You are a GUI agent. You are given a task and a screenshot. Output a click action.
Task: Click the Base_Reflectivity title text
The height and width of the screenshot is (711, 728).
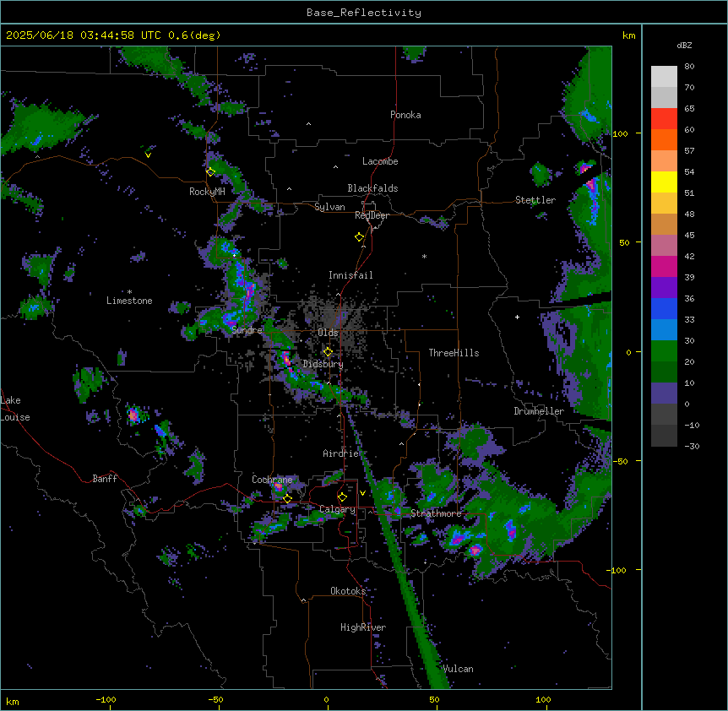pyautogui.click(x=364, y=13)
